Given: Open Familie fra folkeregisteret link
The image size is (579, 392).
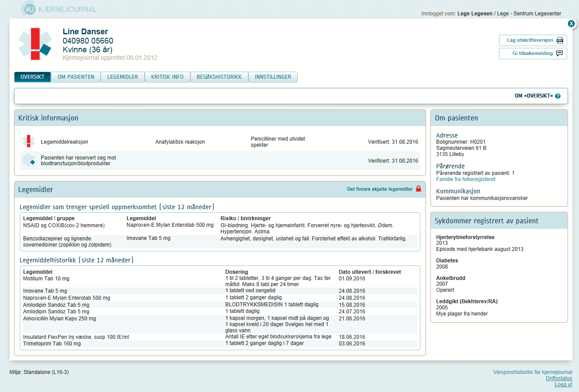Looking at the screenshot, I should click(466, 179).
